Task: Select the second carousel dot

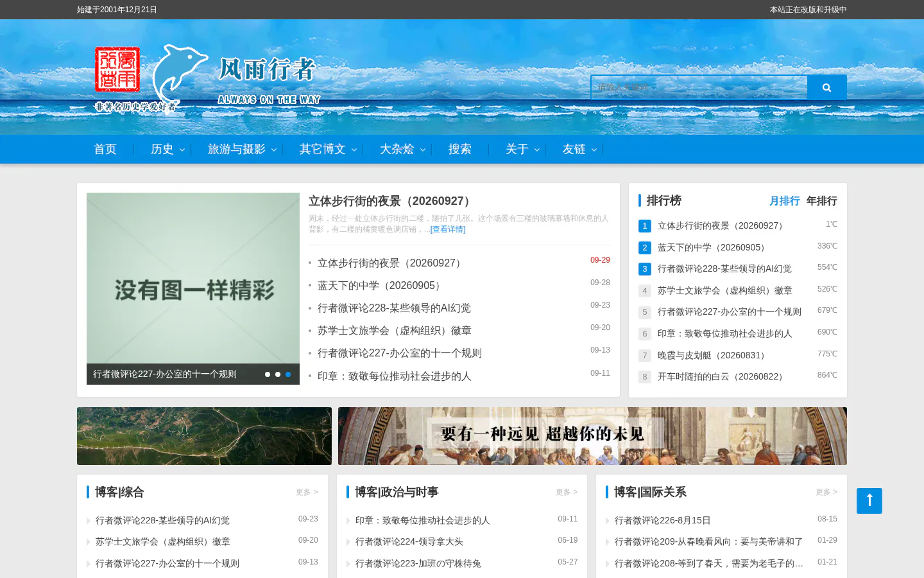Action: (x=278, y=374)
